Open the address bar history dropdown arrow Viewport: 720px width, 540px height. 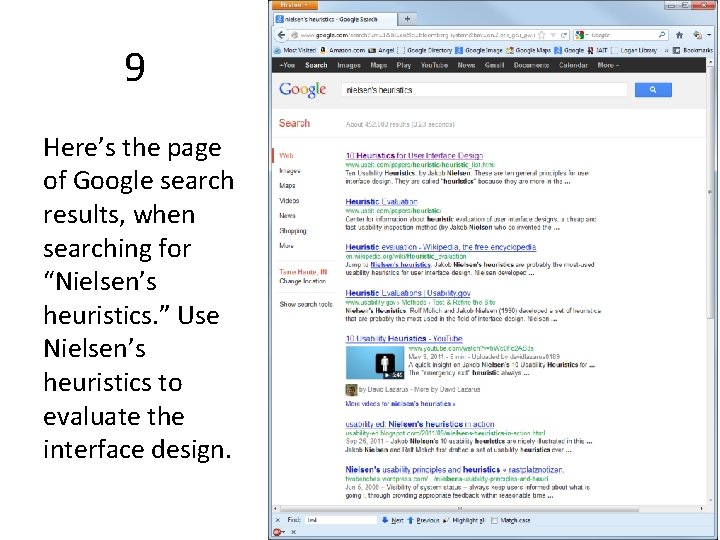[553, 35]
